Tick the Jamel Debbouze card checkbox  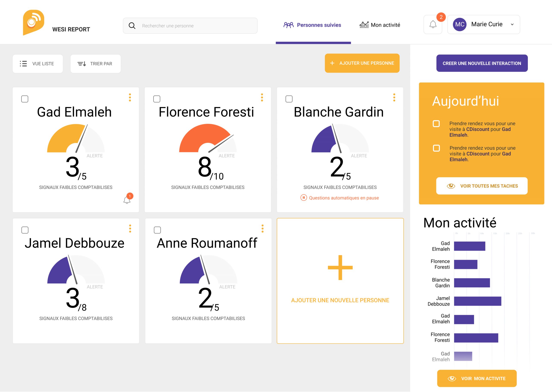point(25,230)
